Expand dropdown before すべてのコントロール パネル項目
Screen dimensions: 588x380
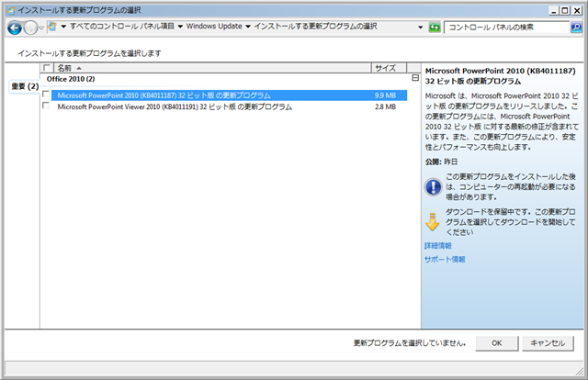(63, 27)
